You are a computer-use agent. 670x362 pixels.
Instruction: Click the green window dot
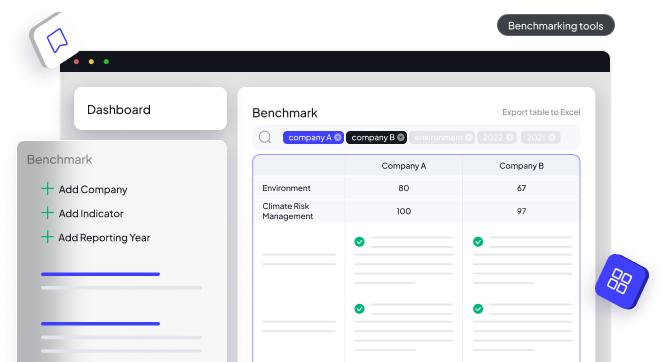pyautogui.click(x=106, y=62)
